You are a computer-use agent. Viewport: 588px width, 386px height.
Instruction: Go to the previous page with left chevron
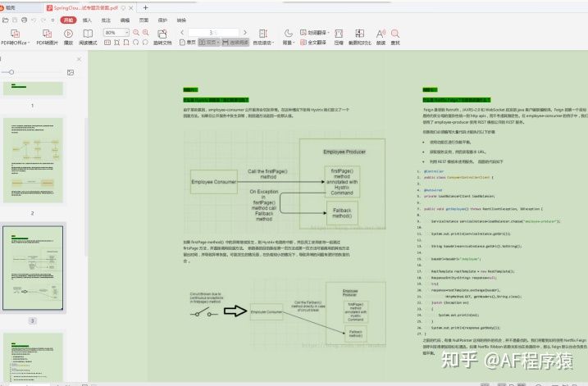[x=182, y=33]
